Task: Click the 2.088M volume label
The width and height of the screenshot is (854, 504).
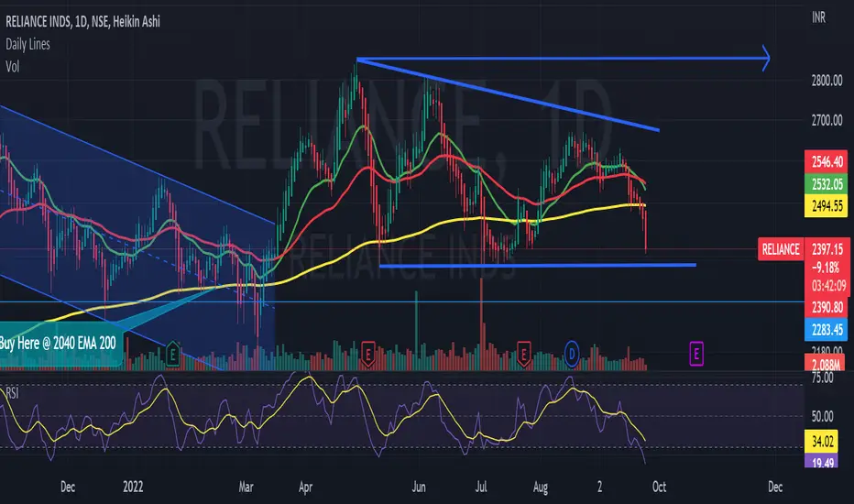Action: tap(826, 364)
